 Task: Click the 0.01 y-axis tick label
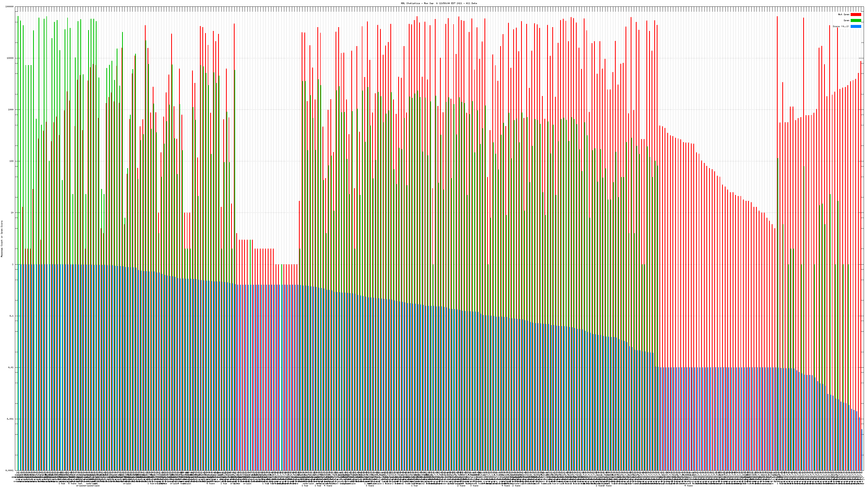11,367
